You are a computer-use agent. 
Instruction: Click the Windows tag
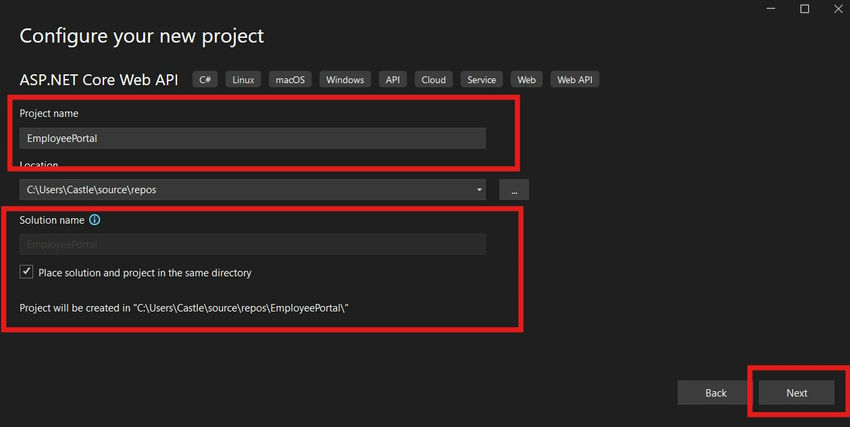[344, 80]
